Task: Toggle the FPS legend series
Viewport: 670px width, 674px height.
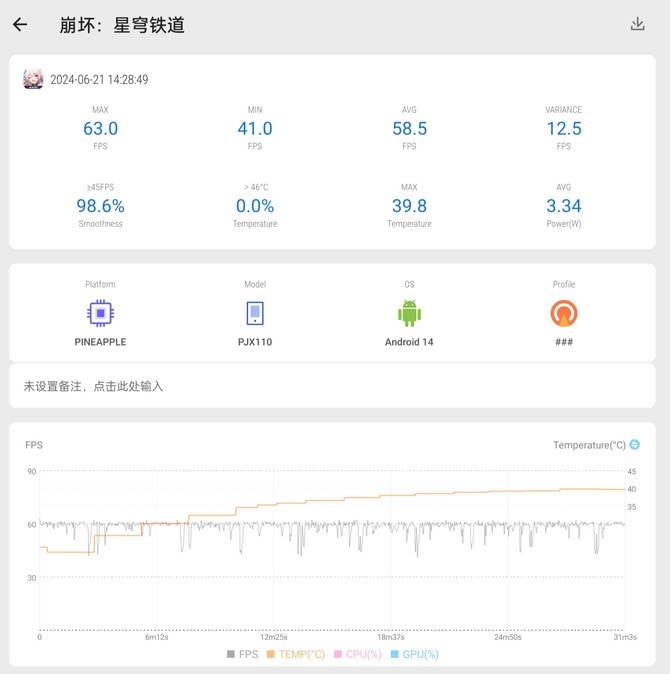Action: [242, 654]
